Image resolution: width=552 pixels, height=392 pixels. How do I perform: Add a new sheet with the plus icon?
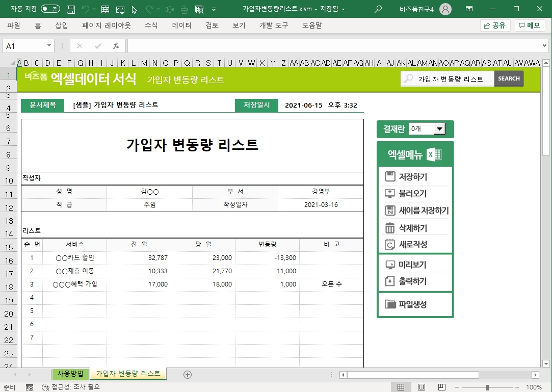coord(188,375)
